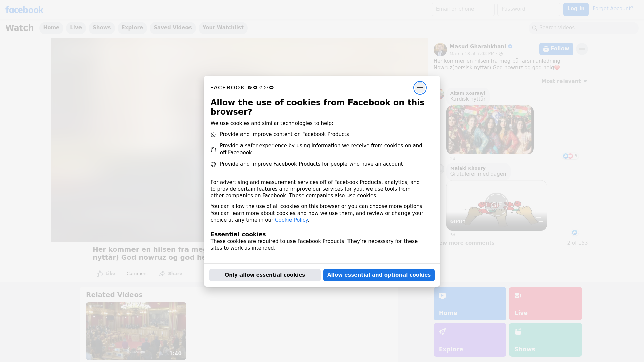Click the Like thumbs-up icon below video
This screenshot has height=362, width=644.
100,274
